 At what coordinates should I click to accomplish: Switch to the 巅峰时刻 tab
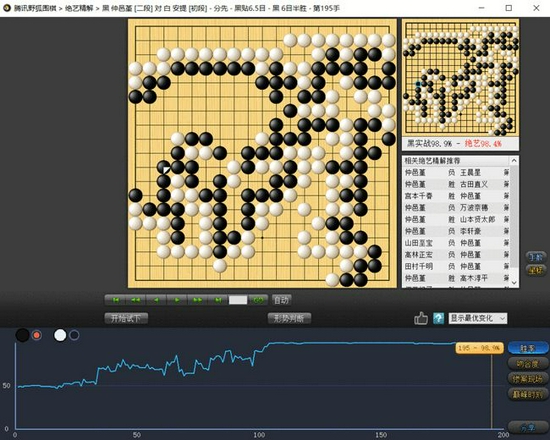pyautogui.click(x=528, y=395)
